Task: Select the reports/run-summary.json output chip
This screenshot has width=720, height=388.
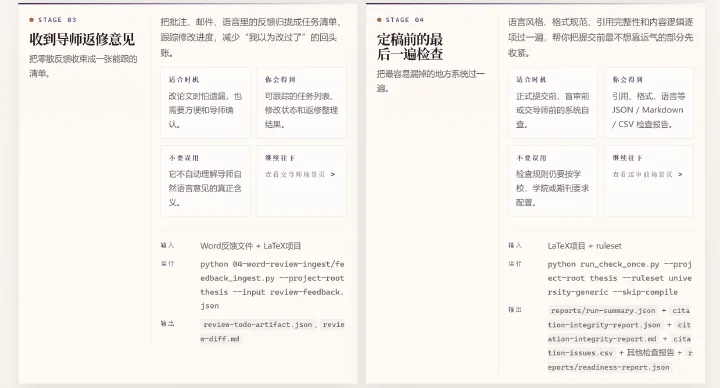Action: (x=603, y=311)
